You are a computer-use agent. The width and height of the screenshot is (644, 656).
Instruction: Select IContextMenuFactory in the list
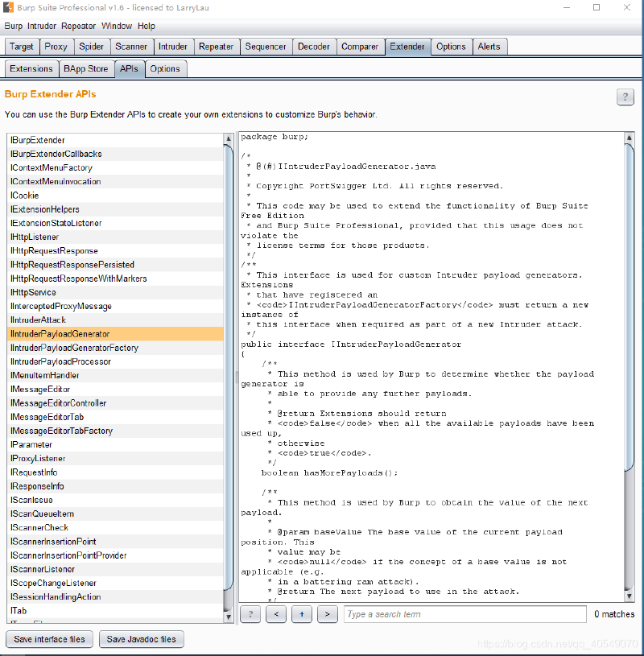click(x=115, y=167)
